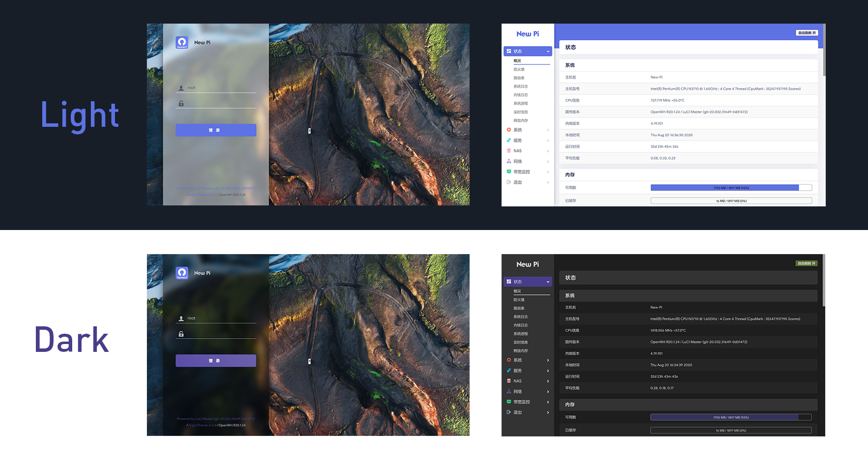Viewport: 868px width, 461px height.
Task: Click the 网络 network icon in dark sidebar
Action: (x=509, y=392)
